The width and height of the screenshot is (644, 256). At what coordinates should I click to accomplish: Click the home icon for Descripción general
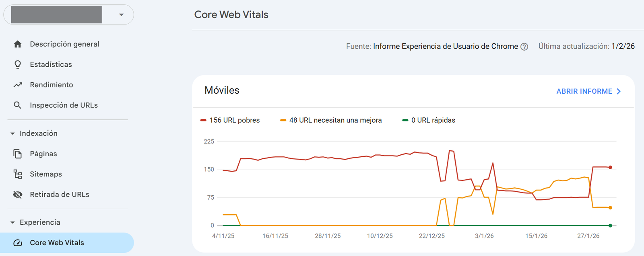17,44
